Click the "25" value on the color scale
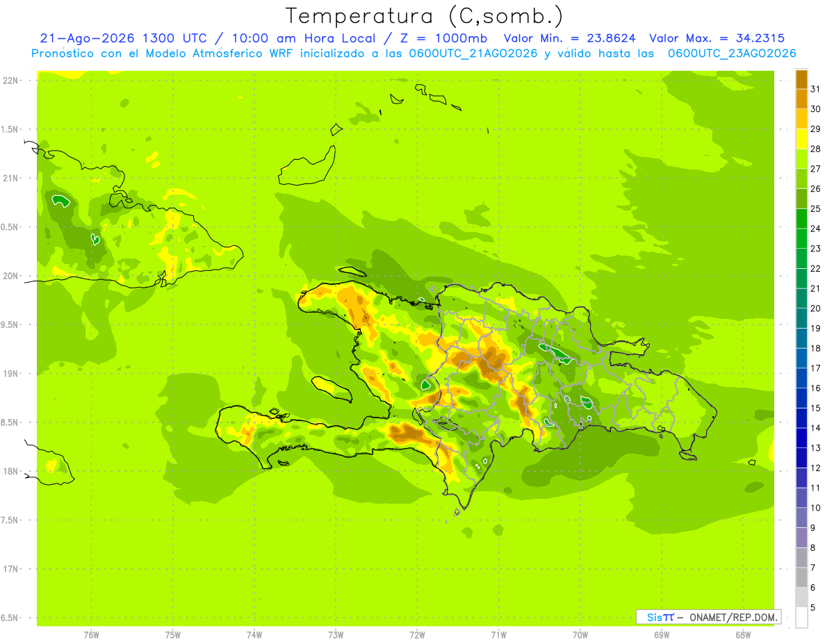834x644 pixels. click(x=816, y=208)
